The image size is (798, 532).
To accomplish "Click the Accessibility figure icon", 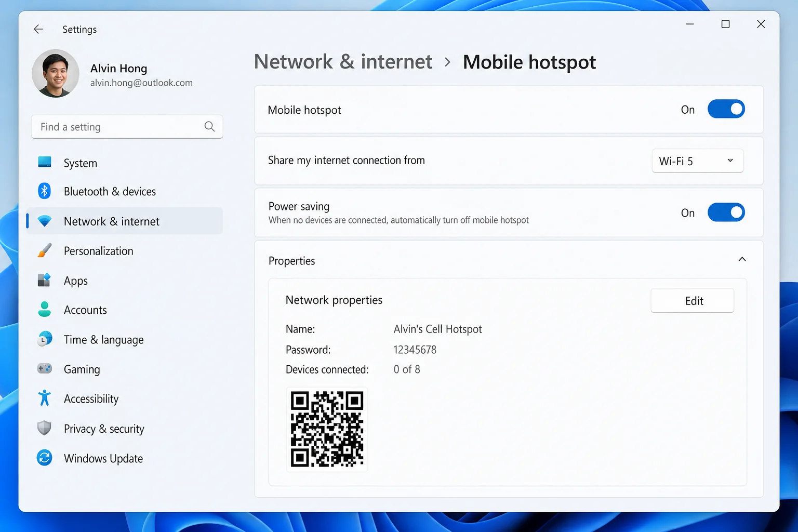I will tap(45, 398).
